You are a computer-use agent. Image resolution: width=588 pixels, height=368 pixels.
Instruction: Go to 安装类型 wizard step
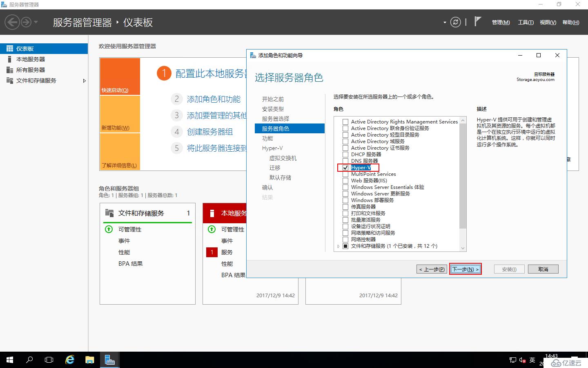click(x=273, y=109)
